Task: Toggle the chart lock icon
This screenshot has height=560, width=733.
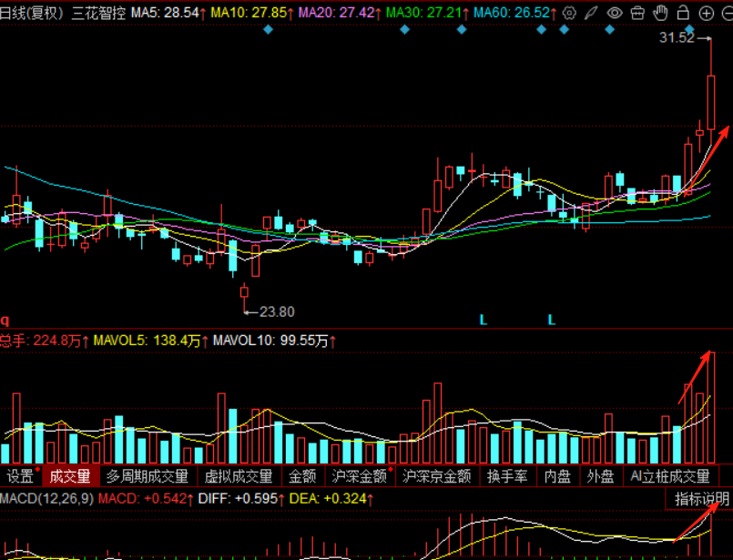Action: click(x=683, y=13)
